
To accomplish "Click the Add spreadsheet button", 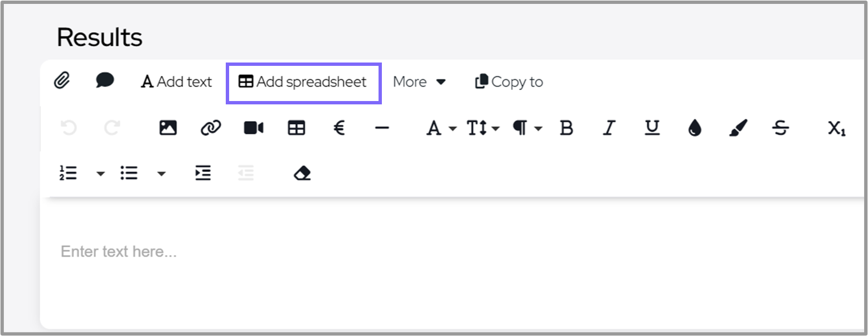I will pos(303,82).
